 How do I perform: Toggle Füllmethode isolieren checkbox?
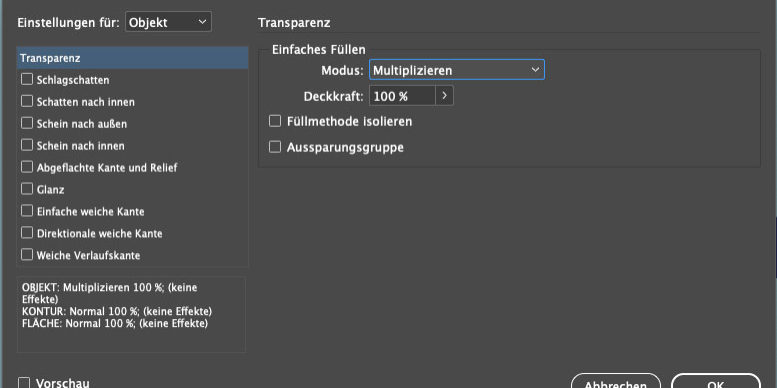[275, 121]
